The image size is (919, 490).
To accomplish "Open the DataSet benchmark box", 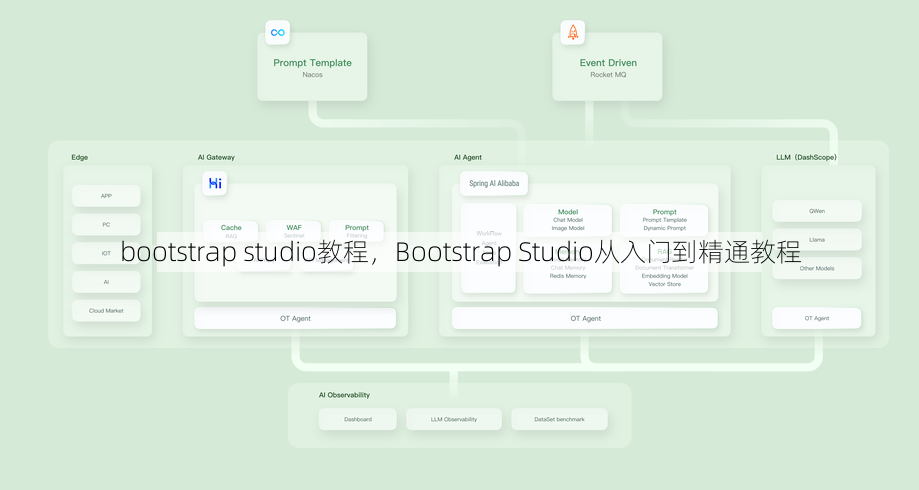I will pyautogui.click(x=559, y=419).
